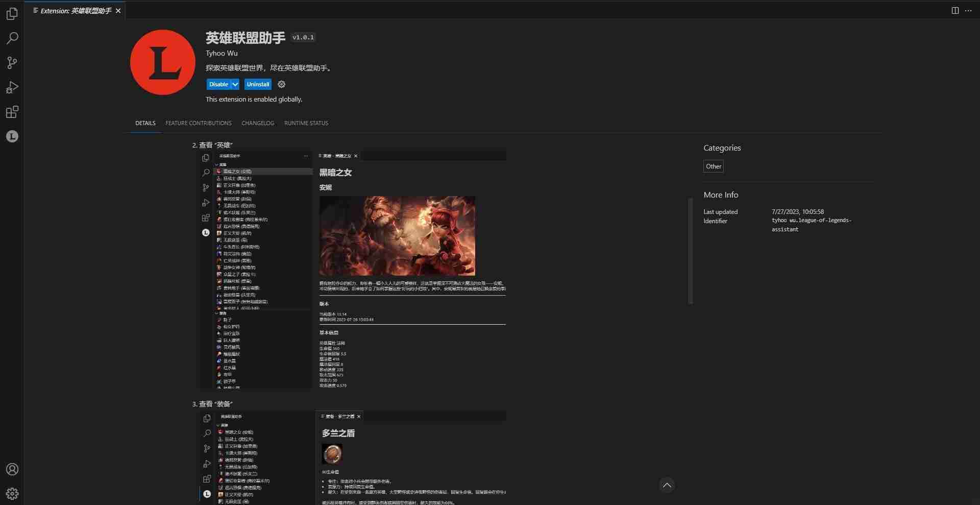Disable the 英雄联盟助手 extension
The width and height of the screenshot is (980, 505).
tap(218, 84)
